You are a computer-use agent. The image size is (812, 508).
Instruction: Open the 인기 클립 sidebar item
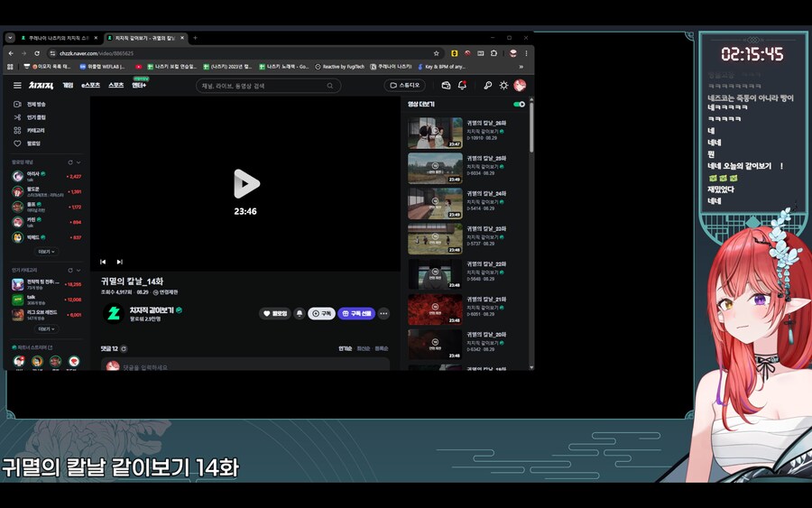click(30, 117)
